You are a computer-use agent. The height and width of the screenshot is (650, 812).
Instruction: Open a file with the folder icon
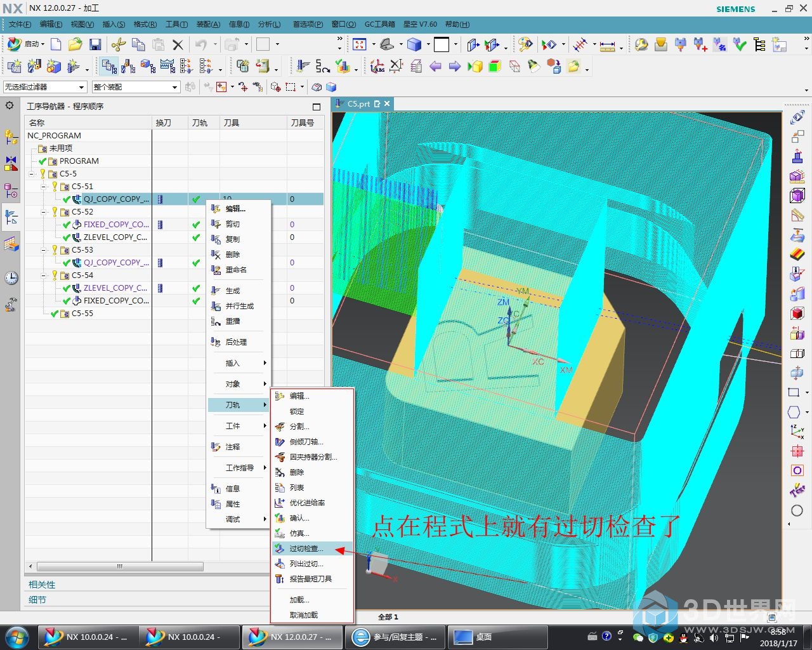coord(75,44)
